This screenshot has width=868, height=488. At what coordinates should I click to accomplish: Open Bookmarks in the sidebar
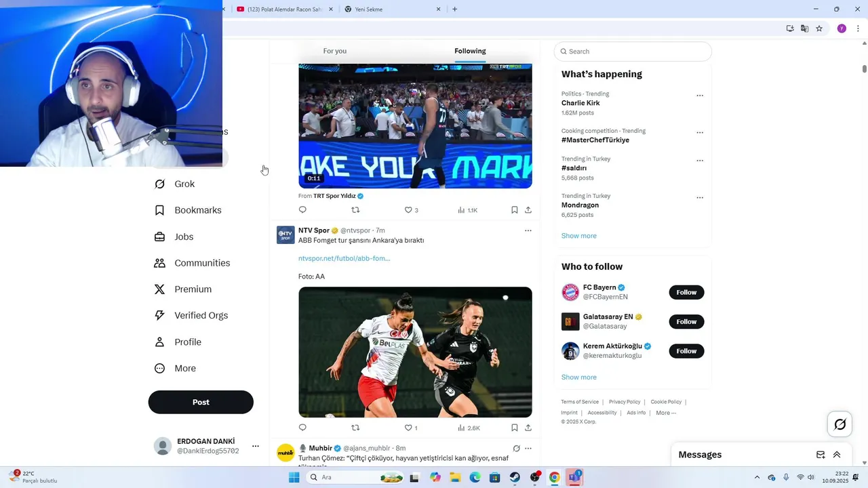coord(188,210)
